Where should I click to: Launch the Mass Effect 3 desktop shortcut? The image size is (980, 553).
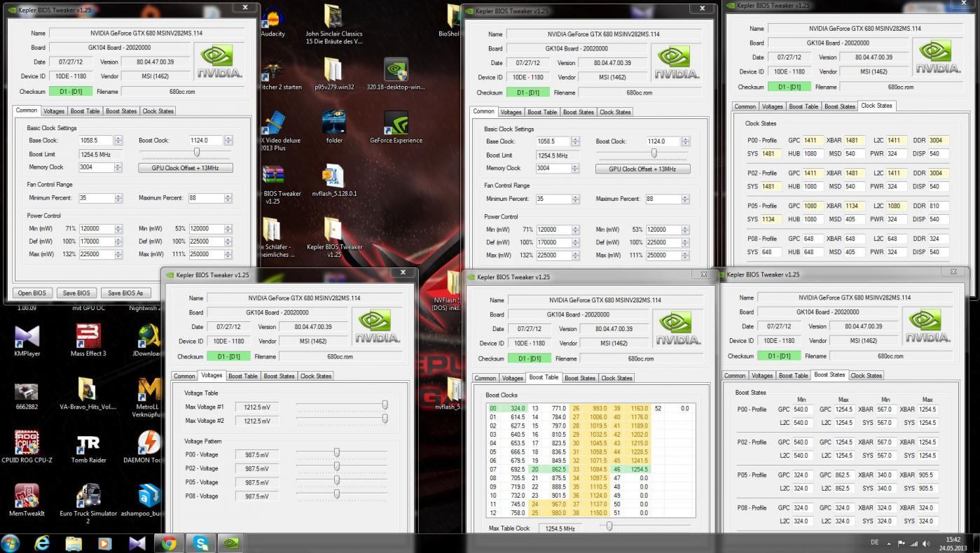coord(88,341)
